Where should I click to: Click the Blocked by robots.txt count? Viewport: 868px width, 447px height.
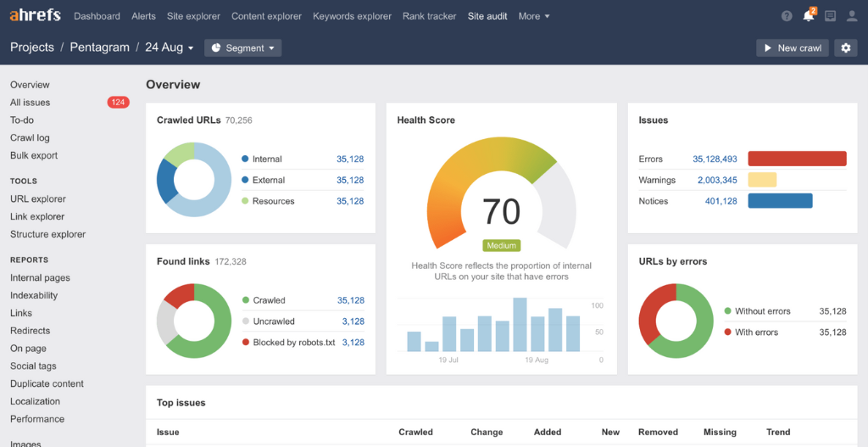click(x=353, y=343)
